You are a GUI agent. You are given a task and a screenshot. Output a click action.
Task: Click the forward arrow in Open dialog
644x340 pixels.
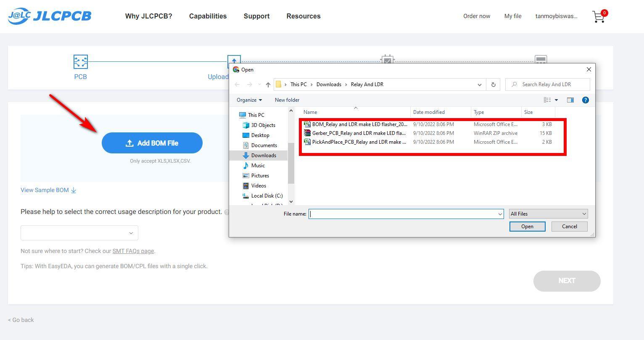(x=249, y=84)
